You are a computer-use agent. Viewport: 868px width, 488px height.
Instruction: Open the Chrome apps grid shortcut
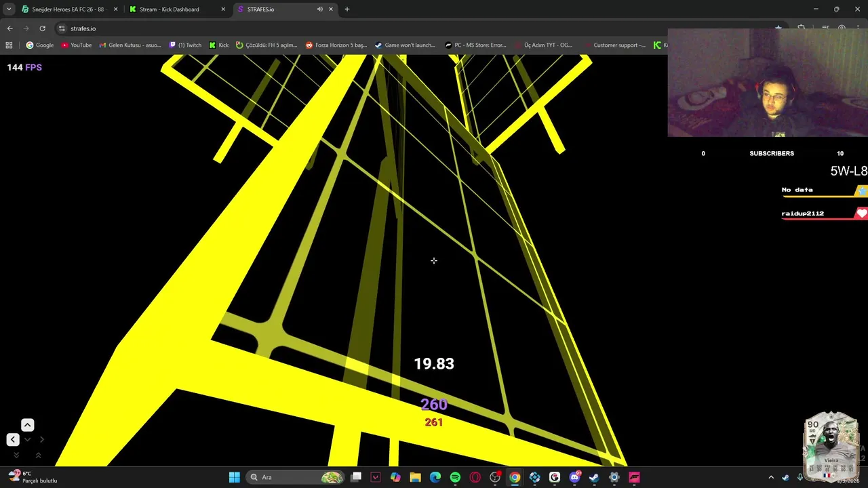9,45
